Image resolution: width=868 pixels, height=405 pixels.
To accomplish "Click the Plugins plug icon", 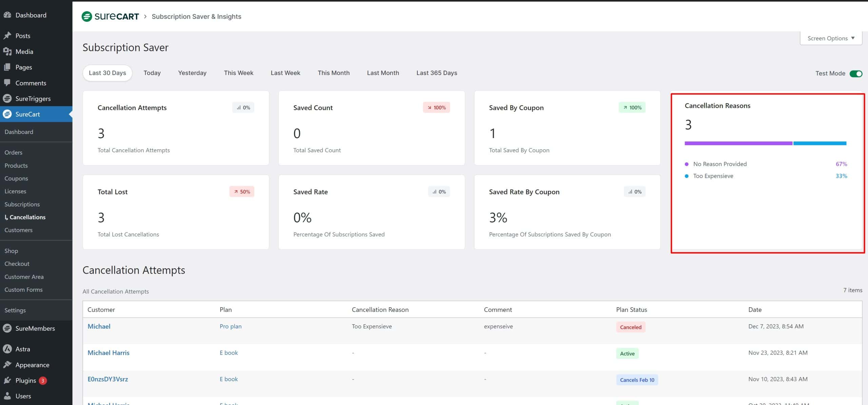I will point(7,380).
